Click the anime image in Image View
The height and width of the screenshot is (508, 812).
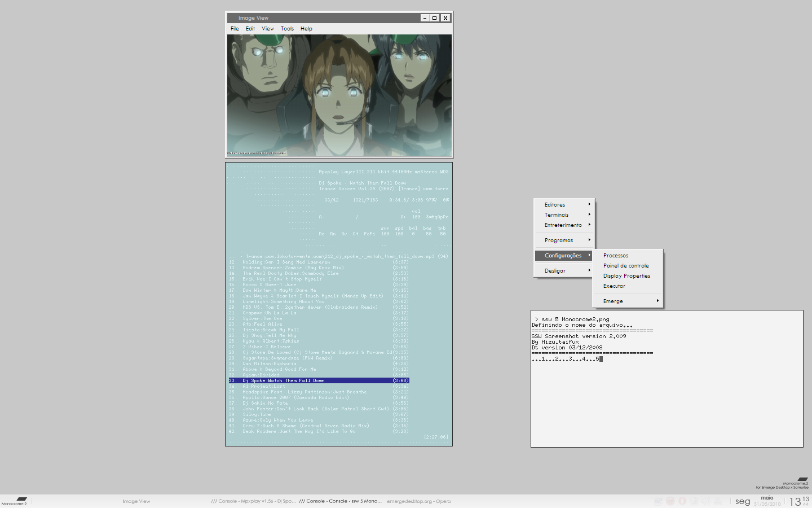click(339, 95)
